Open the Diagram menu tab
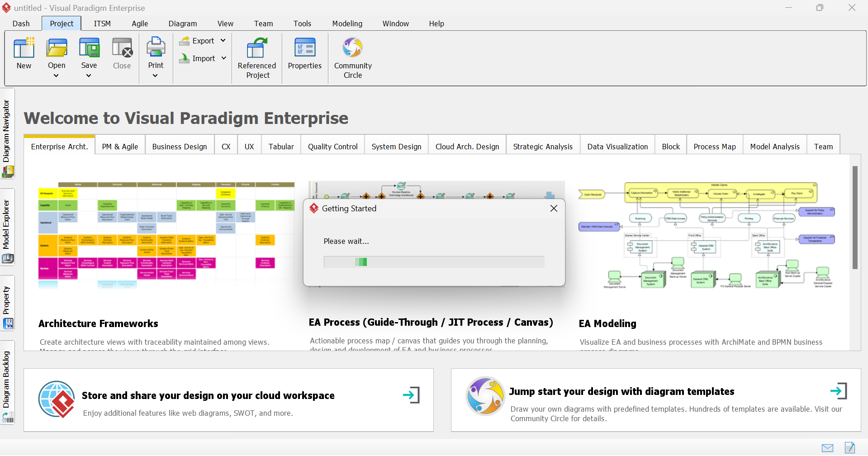The image size is (868, 456). (183, 24)
